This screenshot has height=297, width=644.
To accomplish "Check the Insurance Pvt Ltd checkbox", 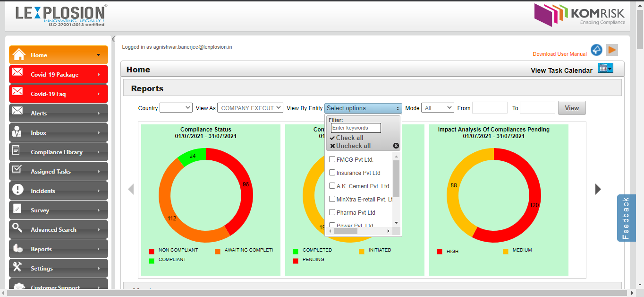I will tap(332, 173).
